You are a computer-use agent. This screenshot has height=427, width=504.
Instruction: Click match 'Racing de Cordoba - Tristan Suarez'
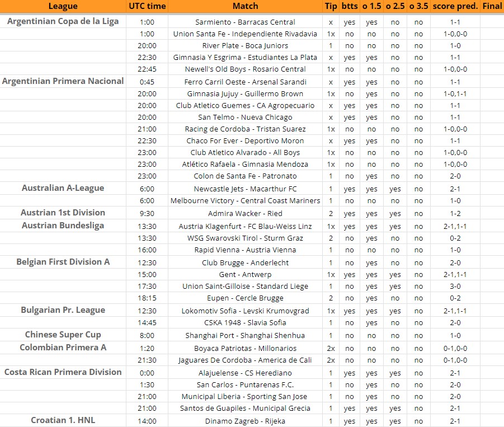coord(245,129)
